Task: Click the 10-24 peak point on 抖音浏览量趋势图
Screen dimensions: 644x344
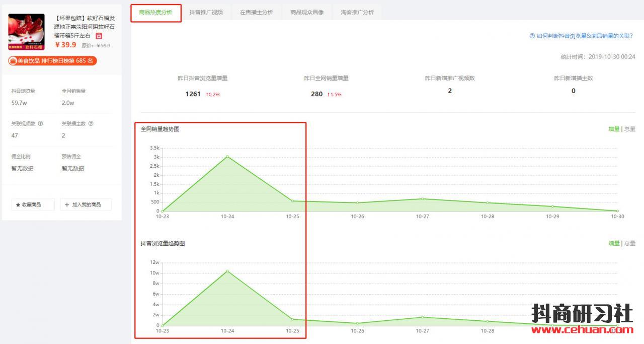Action: 227,271
